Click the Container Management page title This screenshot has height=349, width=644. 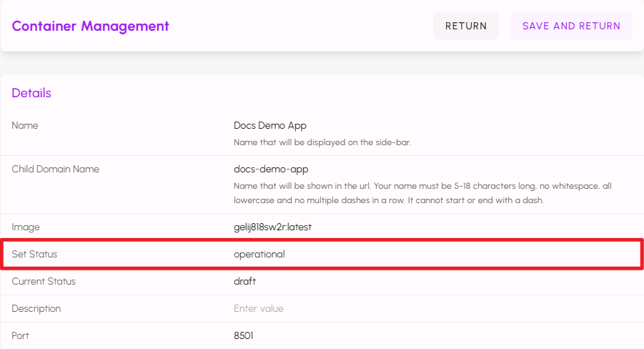point(91,26)
